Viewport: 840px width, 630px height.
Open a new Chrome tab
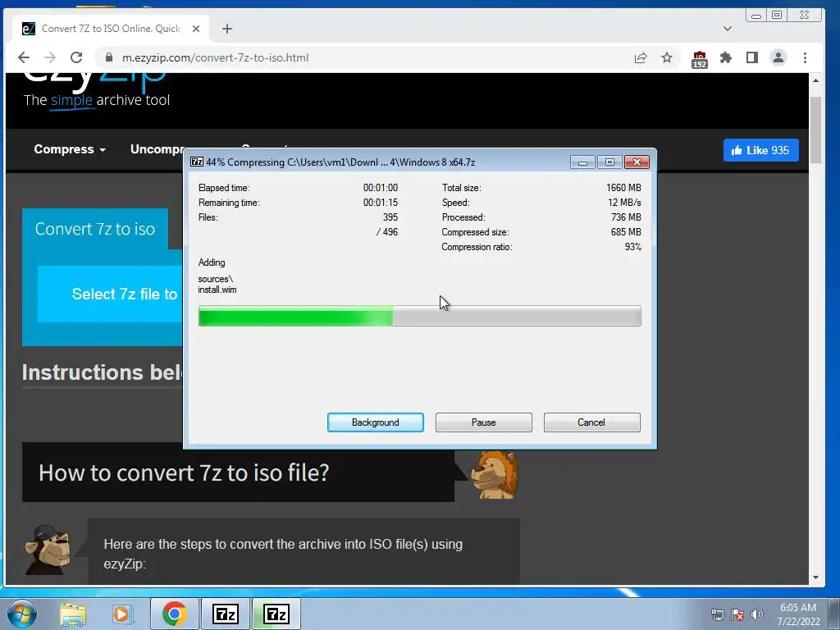tap(226, 29)
